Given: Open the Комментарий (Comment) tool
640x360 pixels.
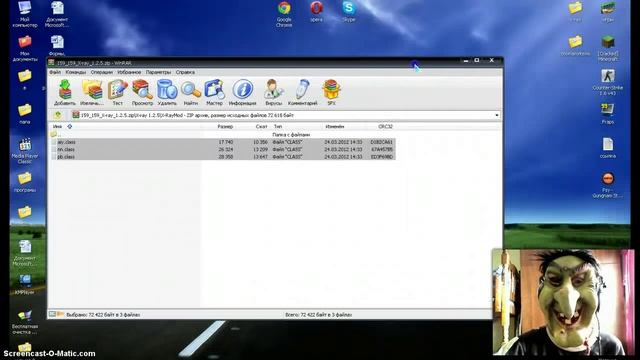Looking at the screenshot, I should pyautogui.click(x=302, y=92).
